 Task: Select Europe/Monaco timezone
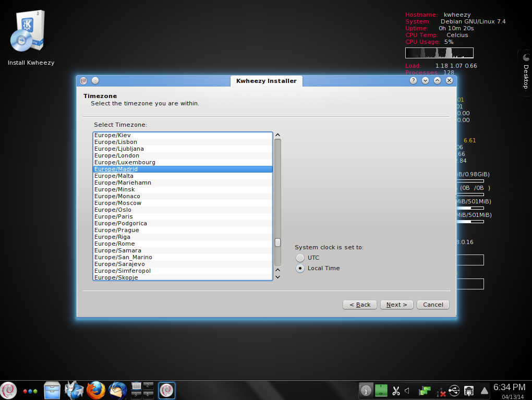[183, 196]
